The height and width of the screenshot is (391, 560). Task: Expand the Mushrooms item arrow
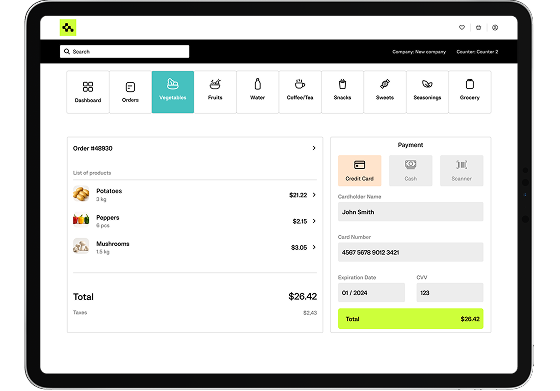click(314, 247)
